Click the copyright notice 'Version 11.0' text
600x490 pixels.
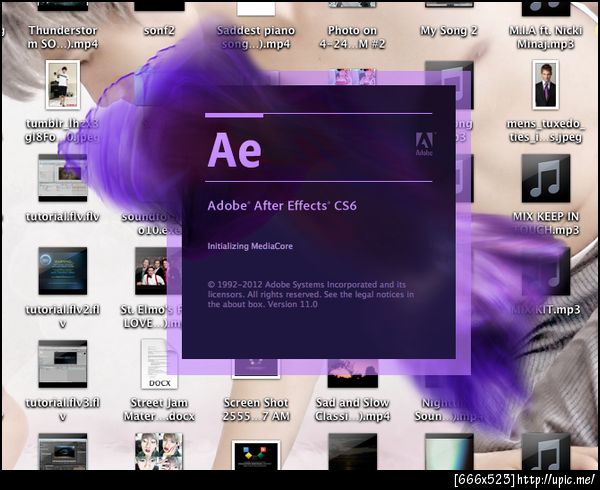(x=293, y=304)
